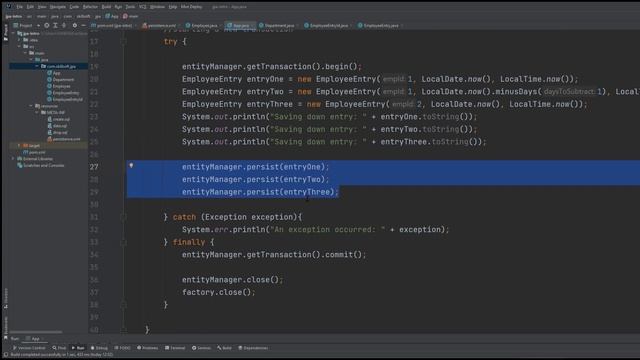Open Terminal tool window
This screenshot has height=360, width=640.
175,348
